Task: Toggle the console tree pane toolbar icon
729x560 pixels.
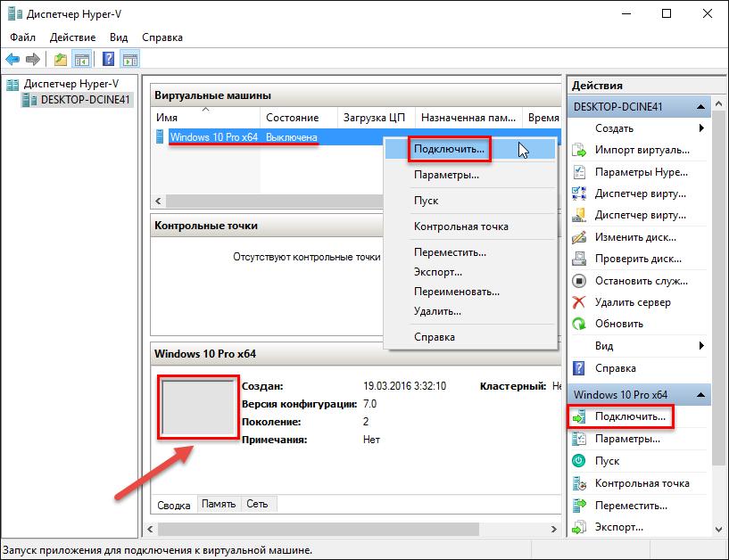Action: click(x=82, y=60)
